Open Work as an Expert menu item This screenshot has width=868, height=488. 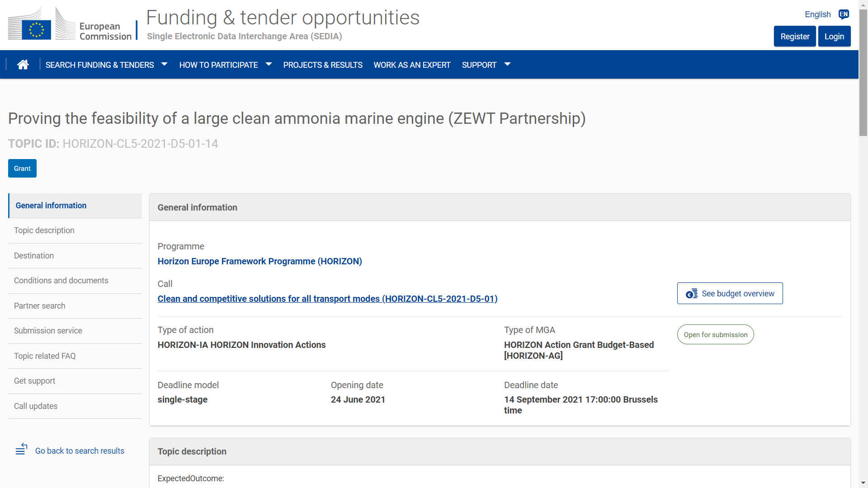tap(412, 65)
